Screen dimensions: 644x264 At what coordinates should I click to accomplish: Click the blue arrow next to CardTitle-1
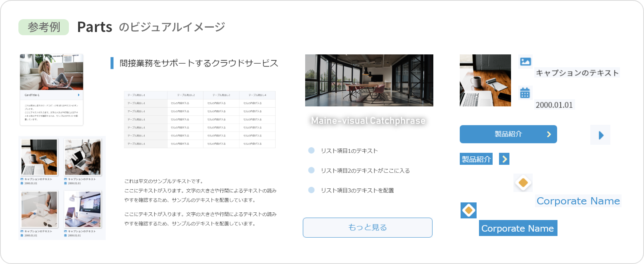79,95
